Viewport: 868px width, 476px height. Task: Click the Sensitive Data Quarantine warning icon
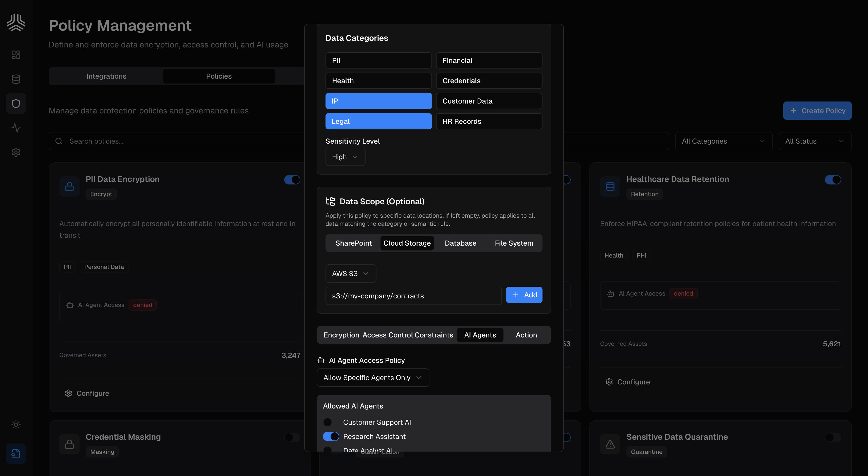(610, 444)
